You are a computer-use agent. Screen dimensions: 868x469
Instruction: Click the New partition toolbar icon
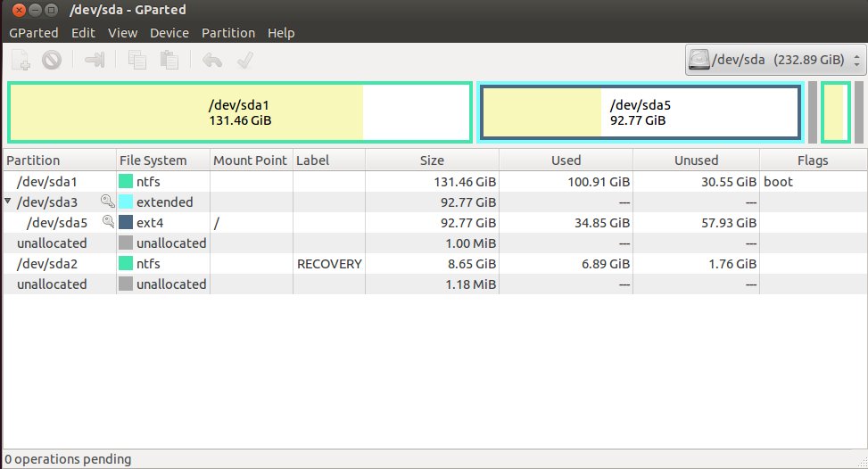coord(21,60)
